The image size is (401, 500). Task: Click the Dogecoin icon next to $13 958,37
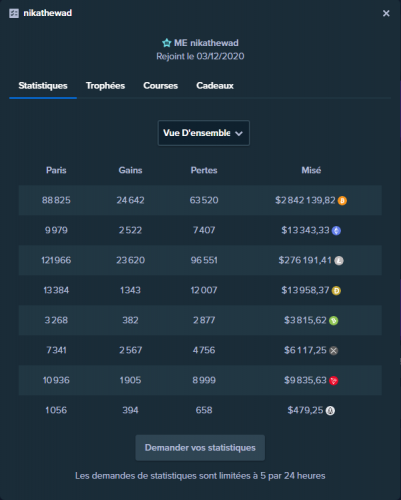tap(336, 291)
